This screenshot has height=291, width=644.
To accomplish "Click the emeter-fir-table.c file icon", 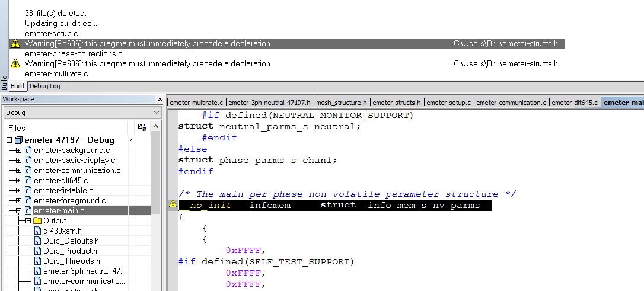I will coord(28,190).
